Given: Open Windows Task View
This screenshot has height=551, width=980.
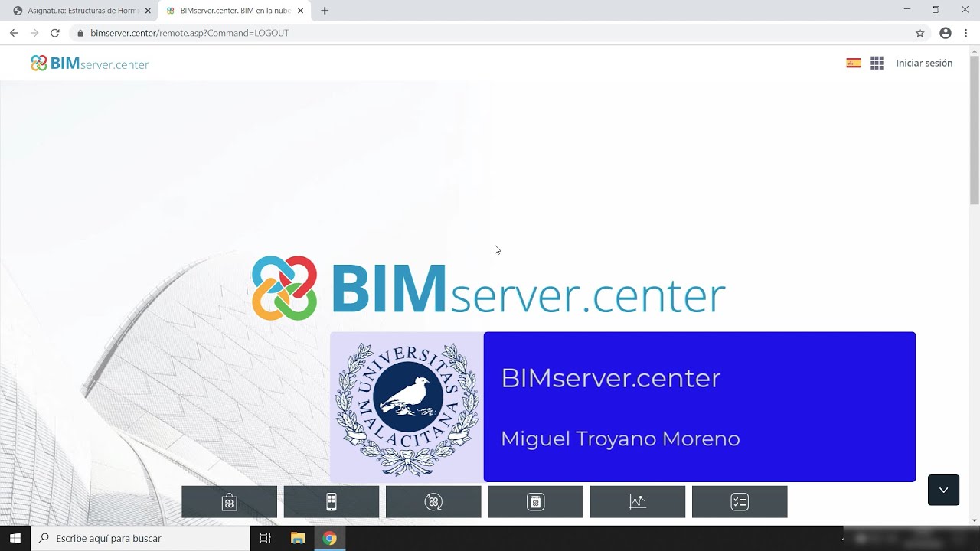Looking at the screenshot, I should click(x=266, y=538).
